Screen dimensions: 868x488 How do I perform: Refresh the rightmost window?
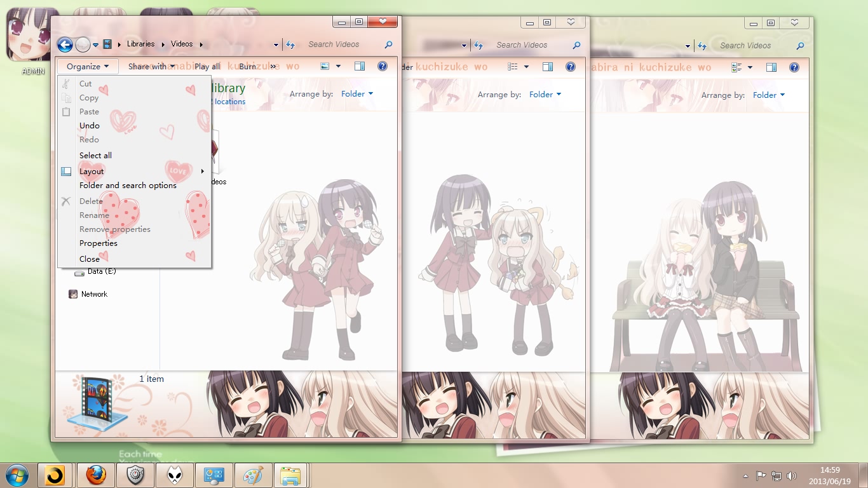(702, 46)
